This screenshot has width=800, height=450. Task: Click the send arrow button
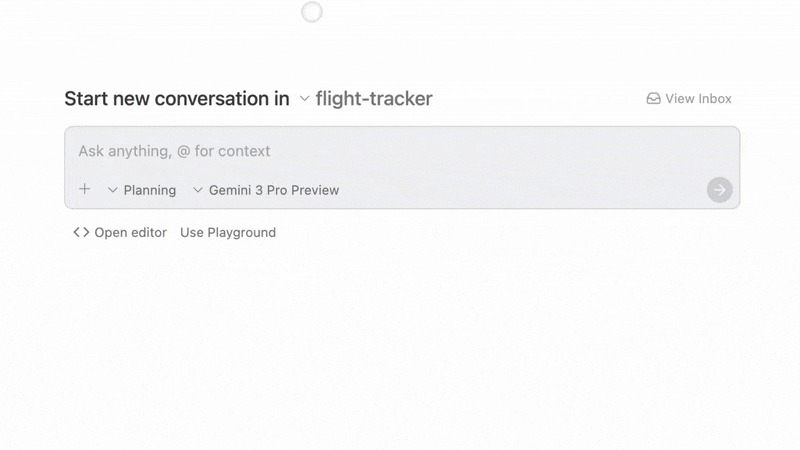pos(719,190)
